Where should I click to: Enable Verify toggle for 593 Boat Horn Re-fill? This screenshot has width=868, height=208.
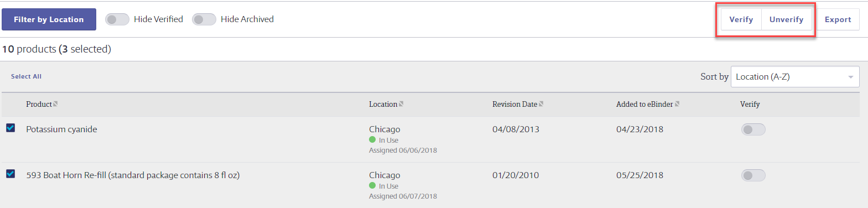(x=753, y=175)
